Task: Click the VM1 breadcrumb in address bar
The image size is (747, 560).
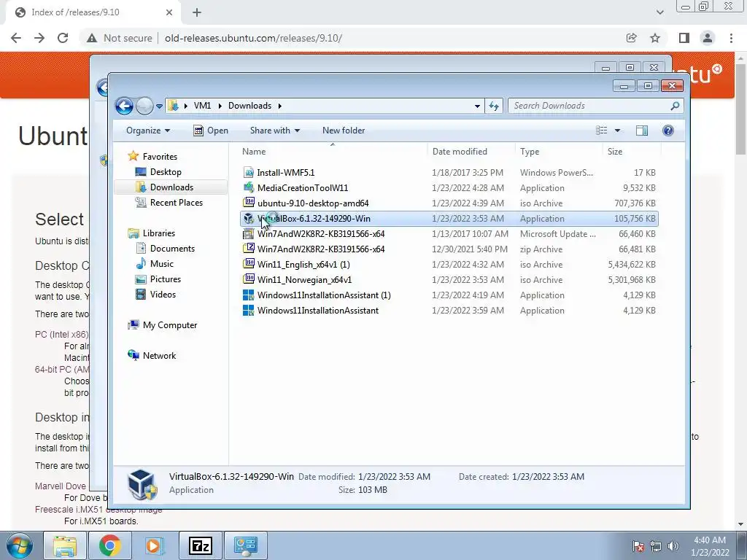Action: tap(202, 106)
